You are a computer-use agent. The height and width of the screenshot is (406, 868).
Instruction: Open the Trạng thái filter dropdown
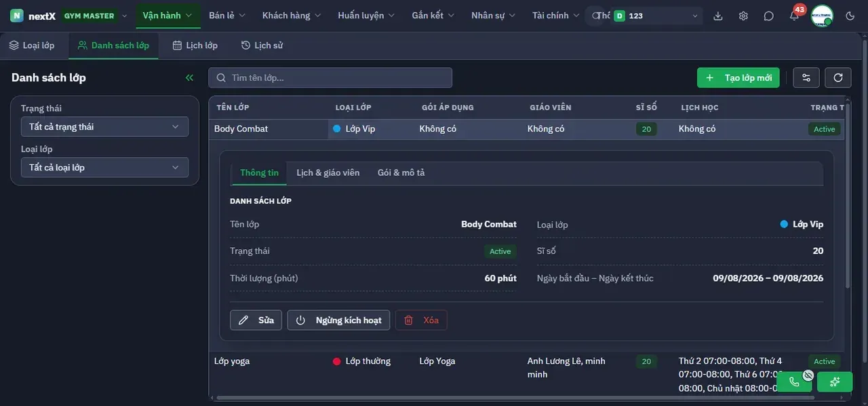coord(104,127)
